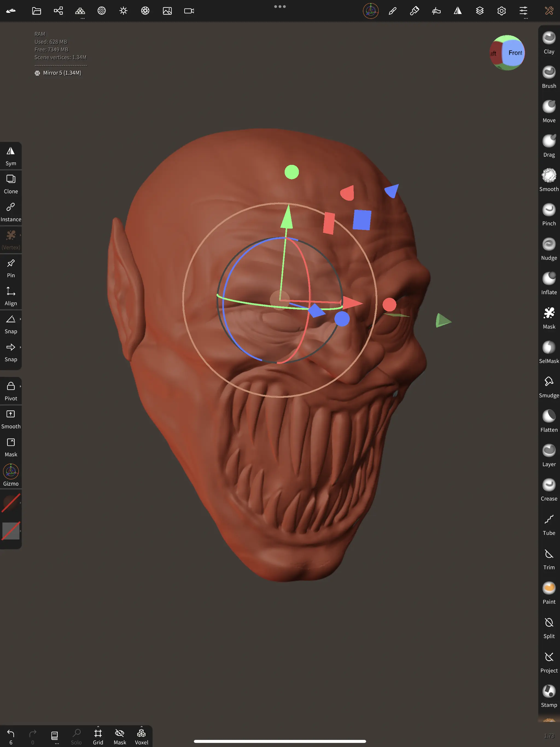Open the top center three-dots menu

tap(280, 6)
